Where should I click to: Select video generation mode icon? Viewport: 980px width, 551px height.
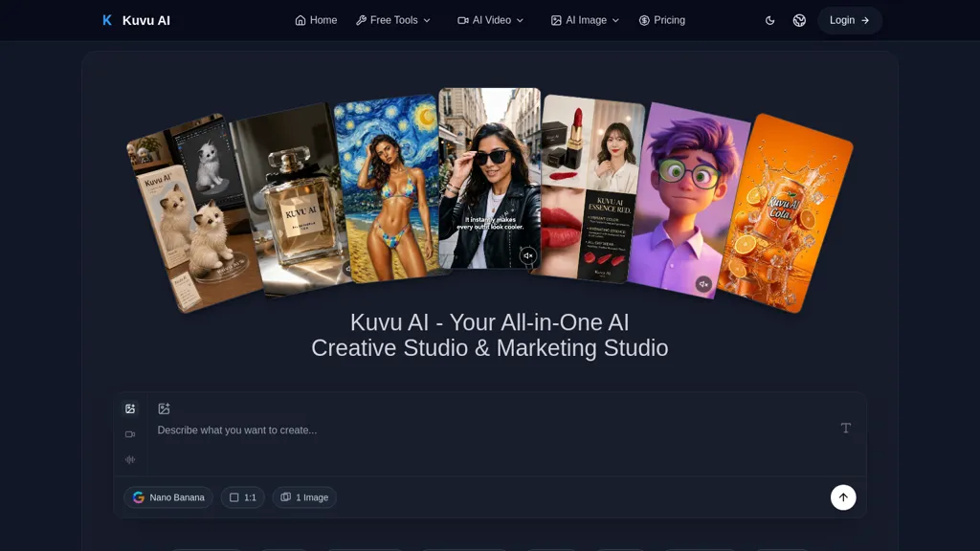tap(130, 434)
